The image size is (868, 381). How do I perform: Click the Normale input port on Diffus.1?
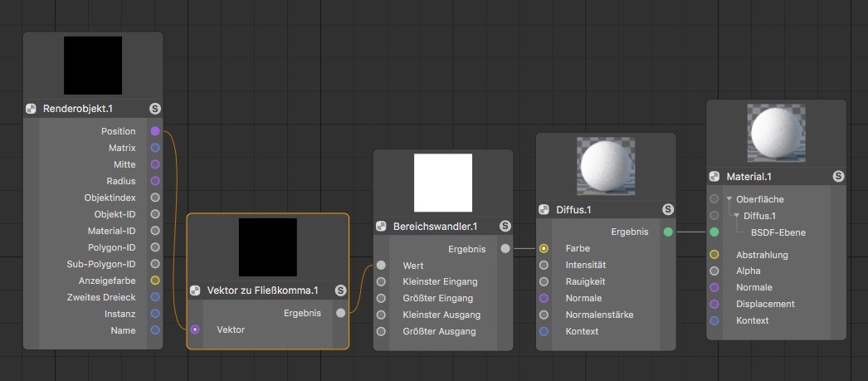pyautogui.click(x=544, y=298)
